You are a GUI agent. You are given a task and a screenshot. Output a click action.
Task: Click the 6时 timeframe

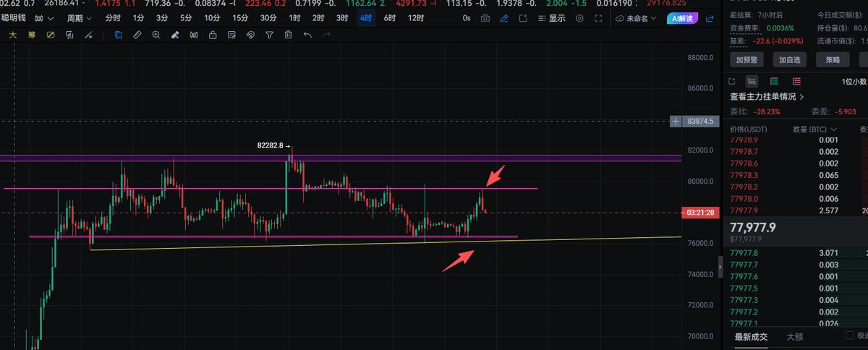pyautogui.click(x=390, y=18)
